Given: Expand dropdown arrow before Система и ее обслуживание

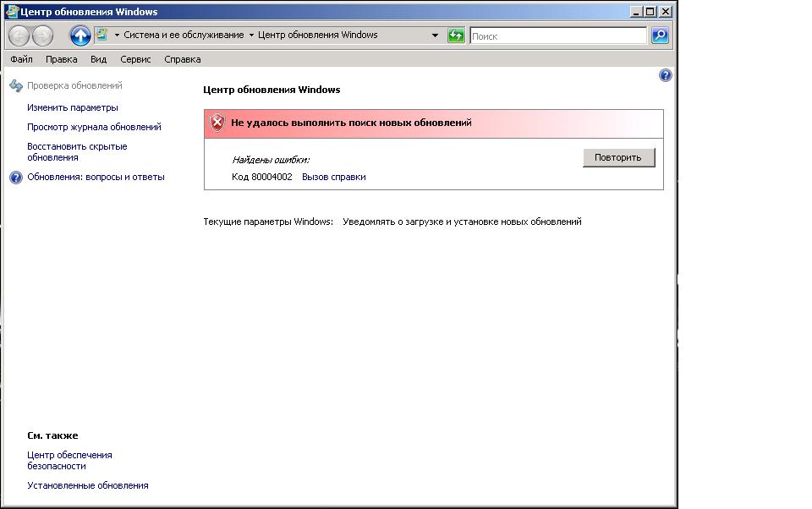Looking at the screenshot, I should click(x=117, y=36).
